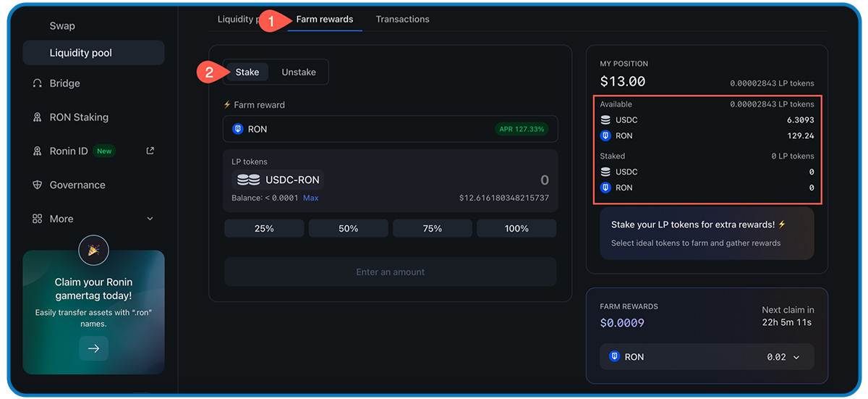Click the Governance shield icon
This screenshot has width=868, height=399.
tap(38, 185)
